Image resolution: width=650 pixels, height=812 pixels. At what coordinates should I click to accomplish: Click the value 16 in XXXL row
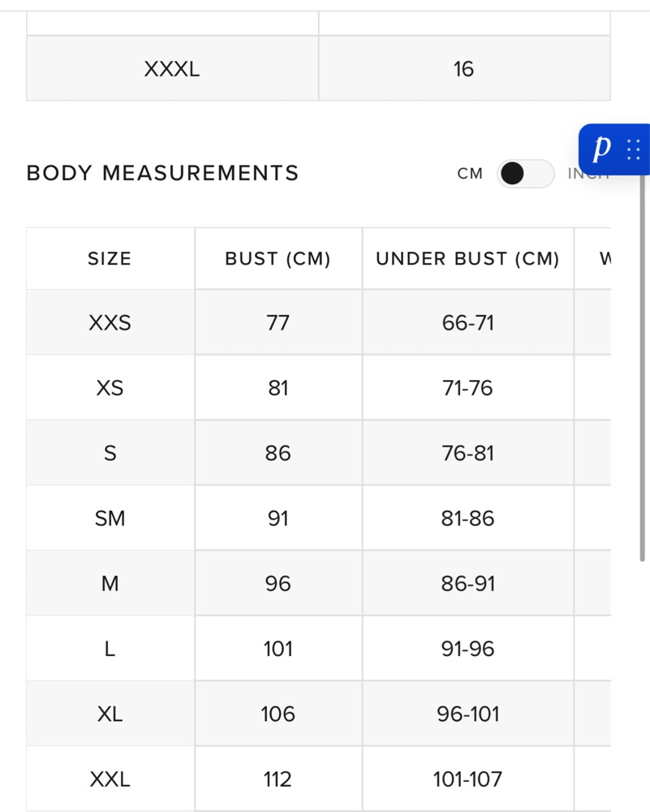[x=463, y=69]
